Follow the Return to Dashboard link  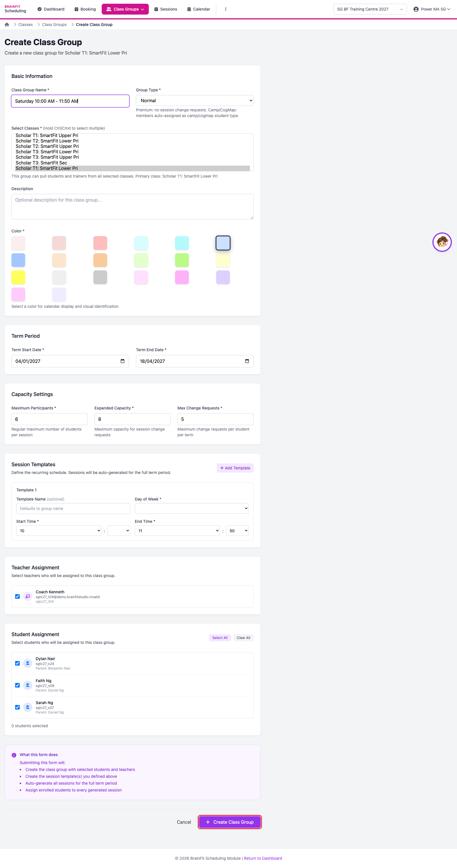263,858
